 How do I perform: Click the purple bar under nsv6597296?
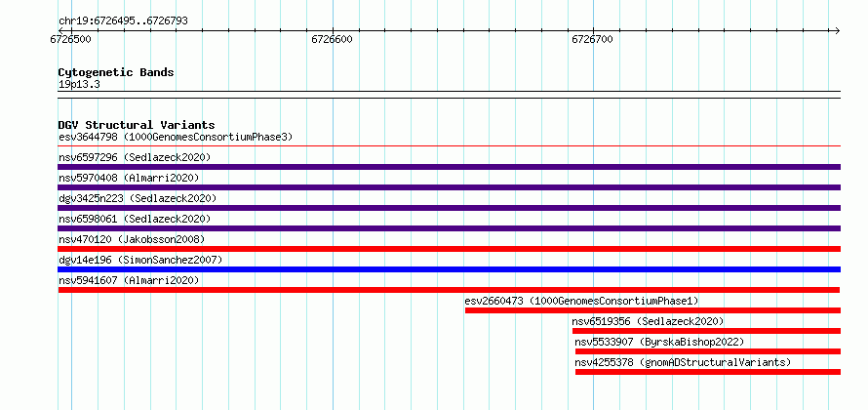point(450,167)
